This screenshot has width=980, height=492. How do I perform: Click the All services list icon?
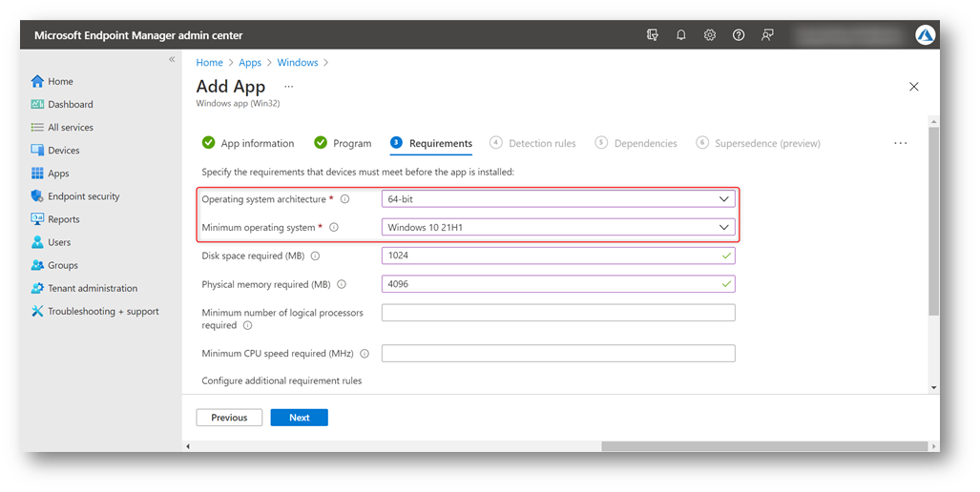(37, 128)
